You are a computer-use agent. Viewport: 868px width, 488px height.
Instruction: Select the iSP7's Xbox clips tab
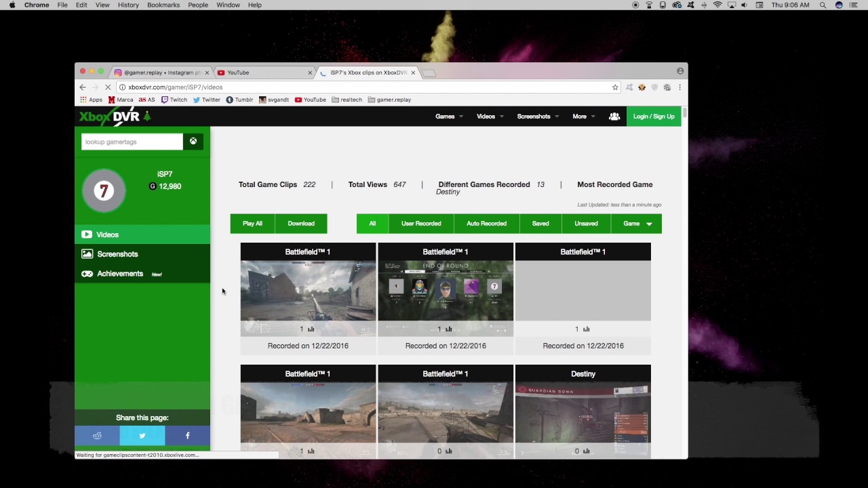point(368,73)
